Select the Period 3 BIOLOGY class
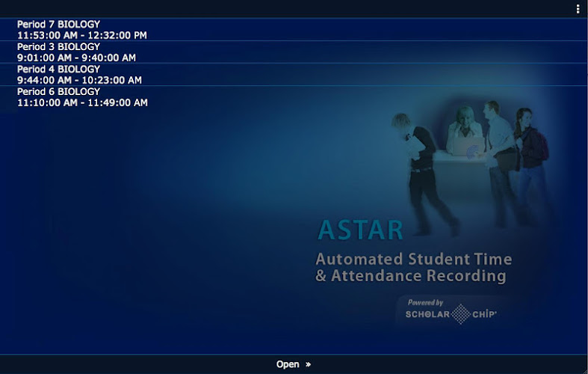 tap(294, 52)
